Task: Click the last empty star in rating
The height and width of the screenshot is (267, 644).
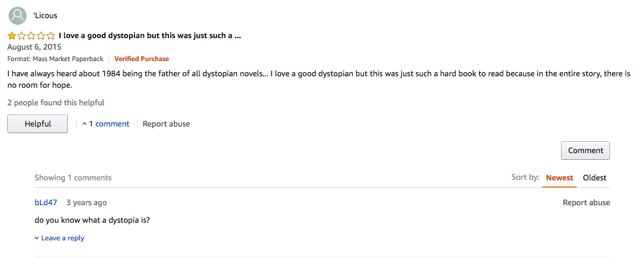Action: pyautogui.click(x=50, y=36)
